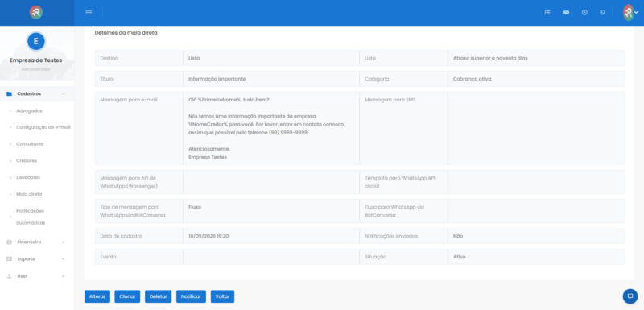Click the Notificar button
This screenshot has width=644, height=310.
(191, 296)
